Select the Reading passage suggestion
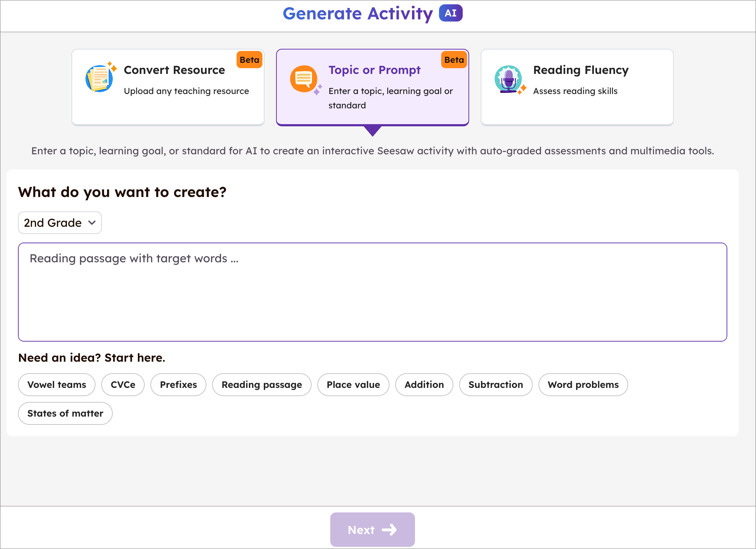Image resolution: width=756 pixels, height=549 pixels. [x=262, y=385]
